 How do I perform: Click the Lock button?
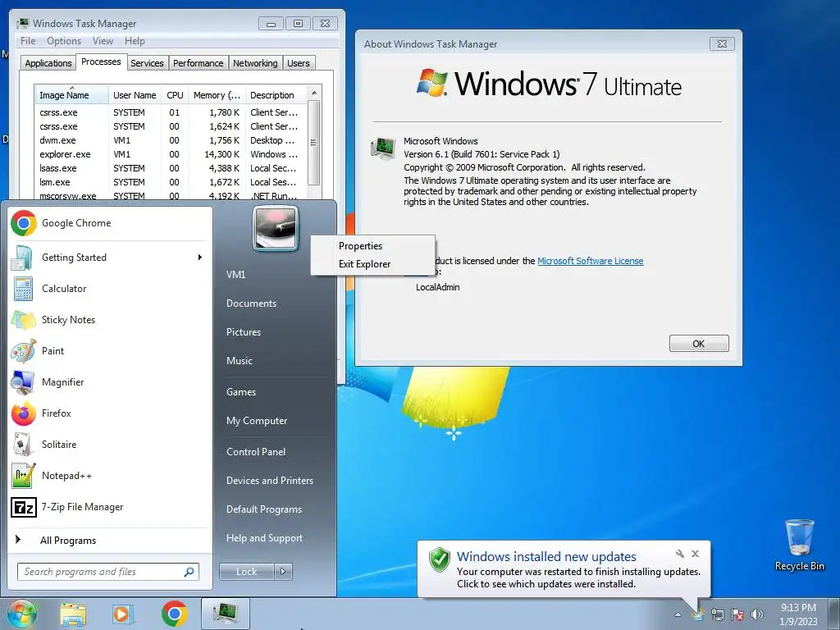pyautogui.click(x=247, y=572)
